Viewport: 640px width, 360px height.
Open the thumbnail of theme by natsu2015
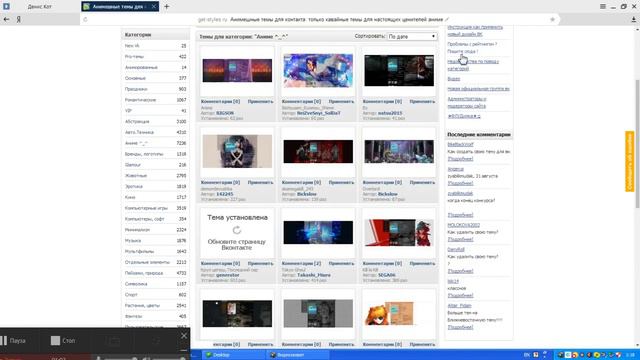[x=399, y=71]
